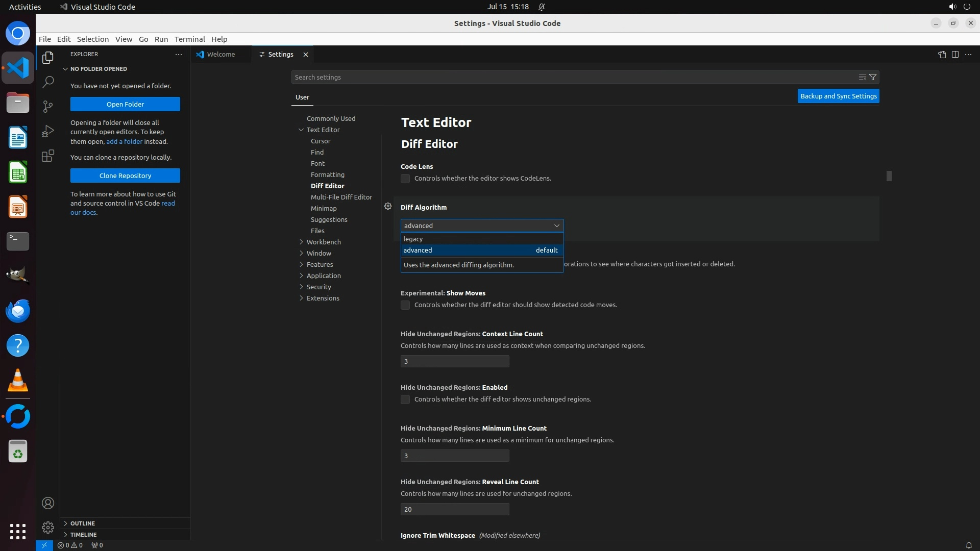This screenshot has width=980, height=551.
Task: Expand the Workbench settings section
Action: tap(324, 242)
